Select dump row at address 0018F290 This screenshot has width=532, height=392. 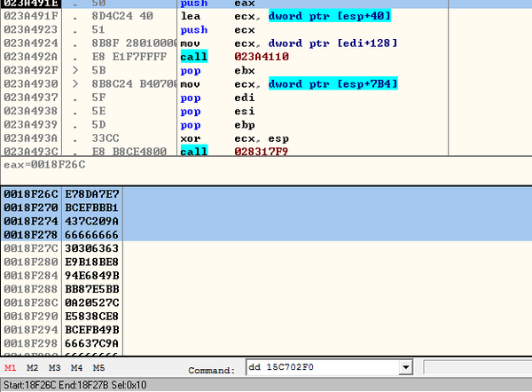point(266,316)
